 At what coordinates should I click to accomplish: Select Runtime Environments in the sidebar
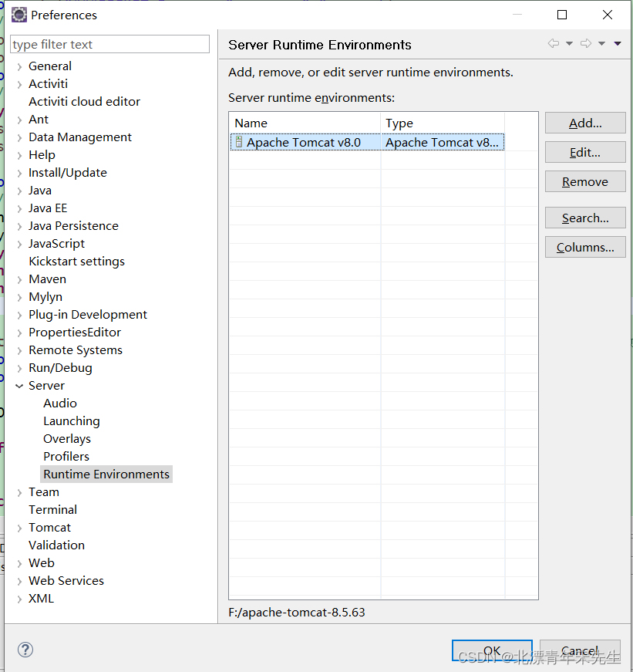point(106,474)
